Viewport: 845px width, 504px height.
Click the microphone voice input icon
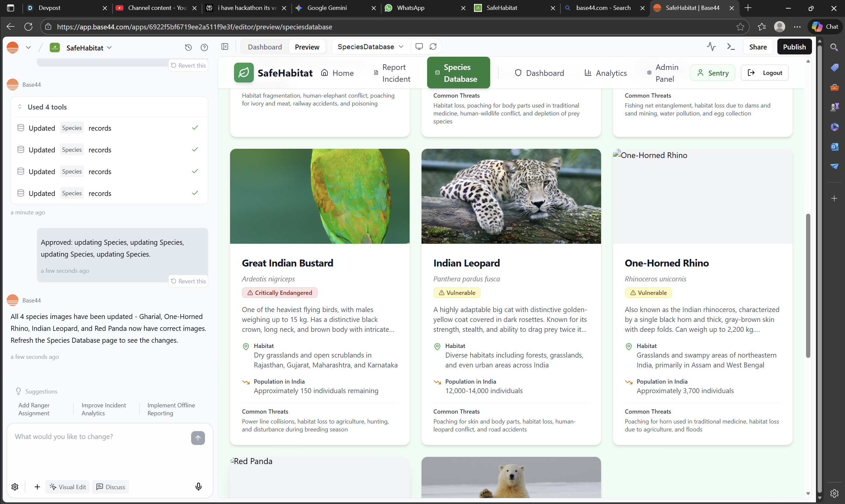198,487
